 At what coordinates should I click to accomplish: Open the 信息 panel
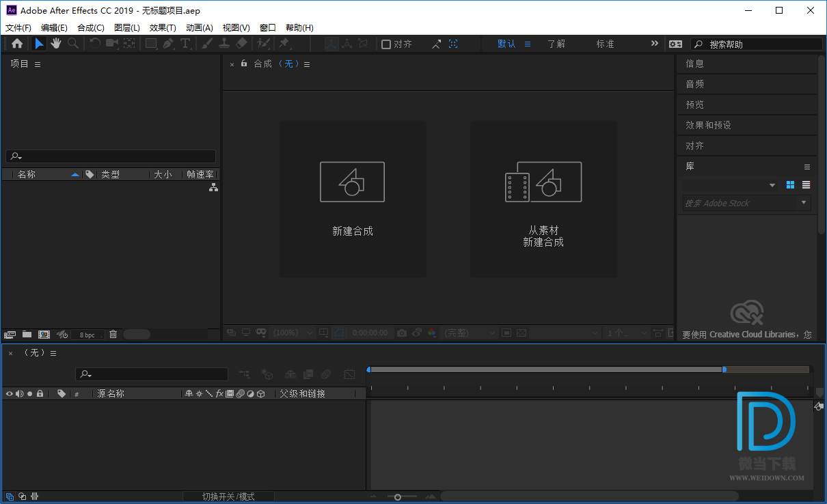pos(695,64)
